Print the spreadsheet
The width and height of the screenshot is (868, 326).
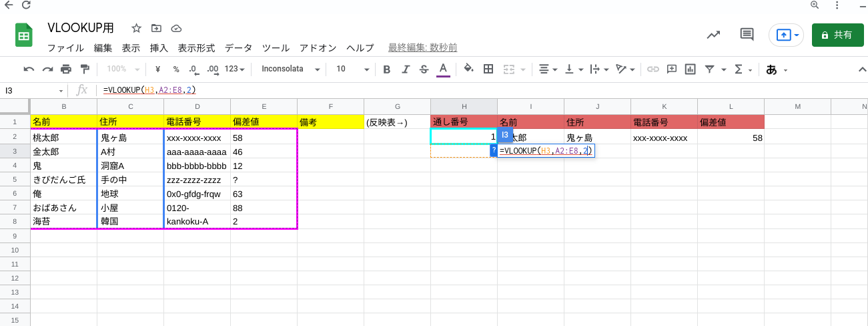[66, 69]
